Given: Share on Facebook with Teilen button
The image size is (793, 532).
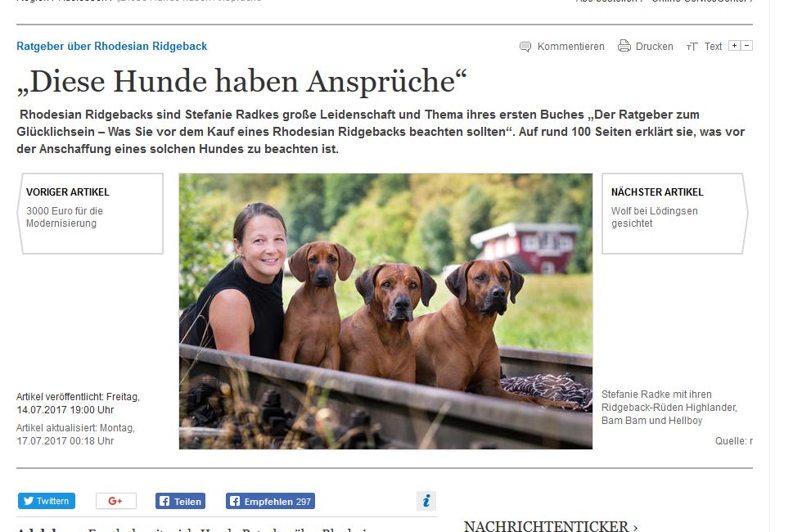Looking at the screenshot, I should pyautogui.click(x=181, y=501).
